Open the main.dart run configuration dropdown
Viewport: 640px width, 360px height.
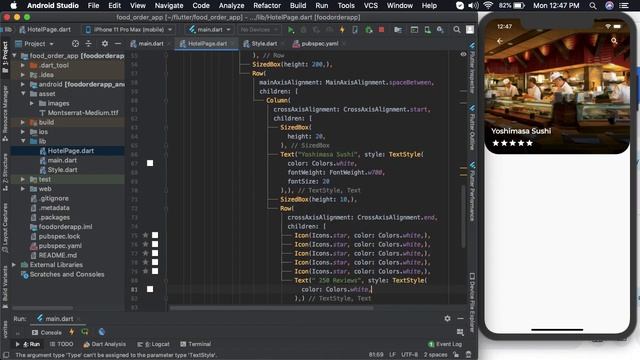[x=210, y=30]
